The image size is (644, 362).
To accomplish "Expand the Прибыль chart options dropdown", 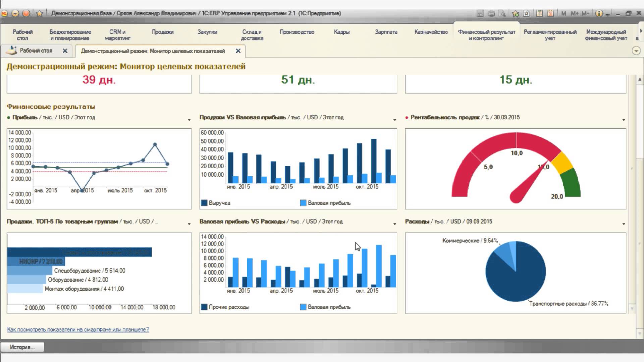I will [189, 120].
